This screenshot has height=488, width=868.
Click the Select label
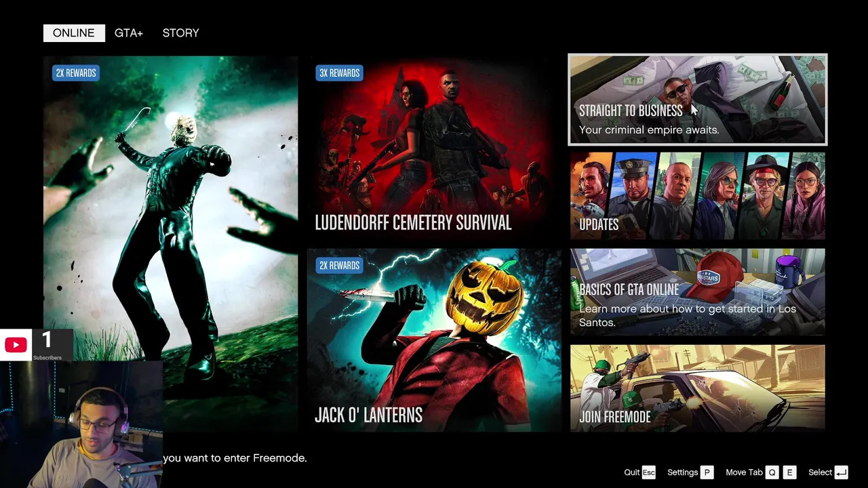(x=820, y=472)
